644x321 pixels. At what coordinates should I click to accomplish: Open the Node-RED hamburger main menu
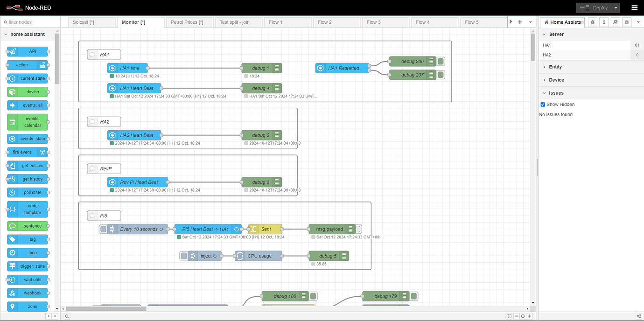(x=634, y=7)
